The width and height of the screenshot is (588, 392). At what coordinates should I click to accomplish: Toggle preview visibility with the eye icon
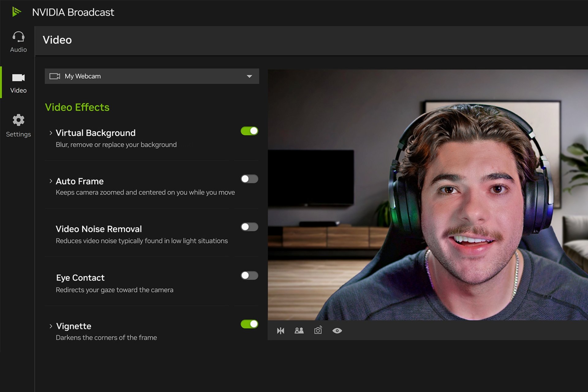click(337, 331)
